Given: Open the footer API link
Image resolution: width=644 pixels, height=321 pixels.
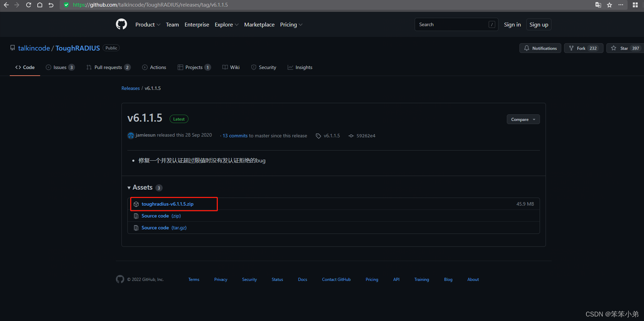Looking at the screenshot, I should 397,280.
